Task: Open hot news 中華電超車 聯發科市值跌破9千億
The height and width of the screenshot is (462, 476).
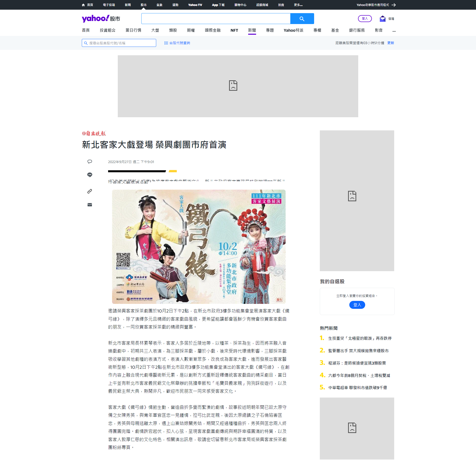Action: point(357,388)
